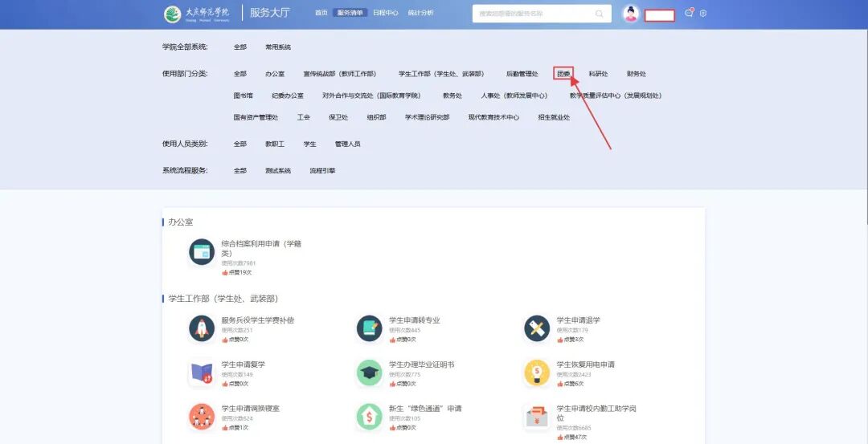The image size is (868, 444).
Task: Open the 学生申请退学 ruler-pencil icon
Action: (x=537, y=328)
